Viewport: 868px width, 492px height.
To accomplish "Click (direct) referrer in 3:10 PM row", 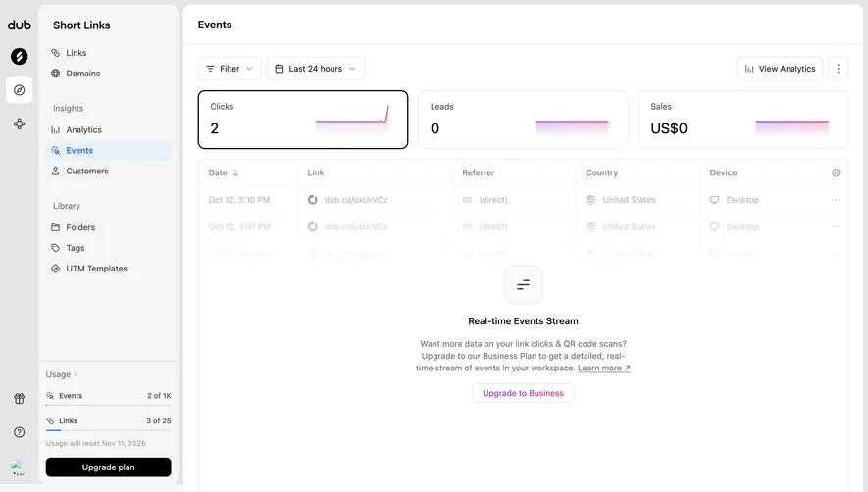I will coord(492,200).
